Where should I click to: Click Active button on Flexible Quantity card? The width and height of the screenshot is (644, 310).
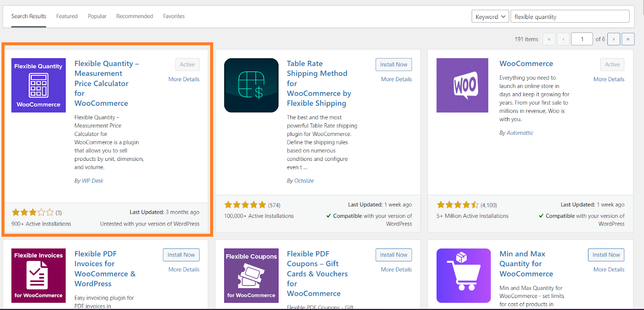(x=187, y=64)
